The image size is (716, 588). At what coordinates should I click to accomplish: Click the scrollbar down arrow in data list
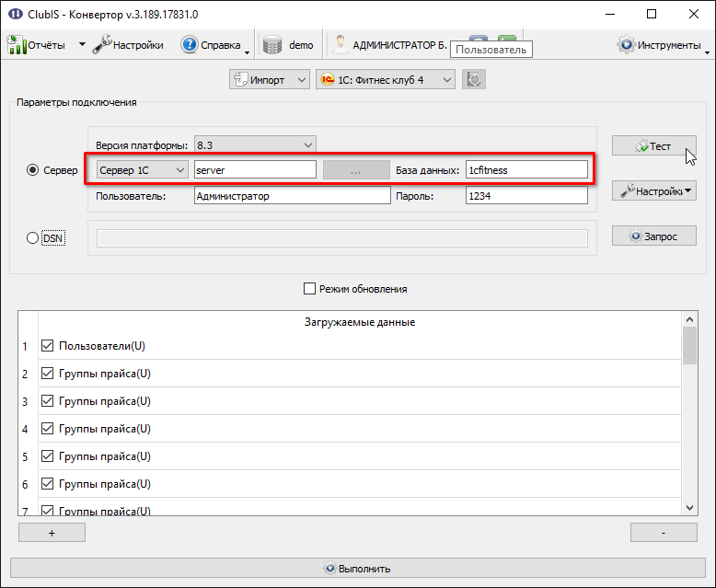click(x=689, y=508)
